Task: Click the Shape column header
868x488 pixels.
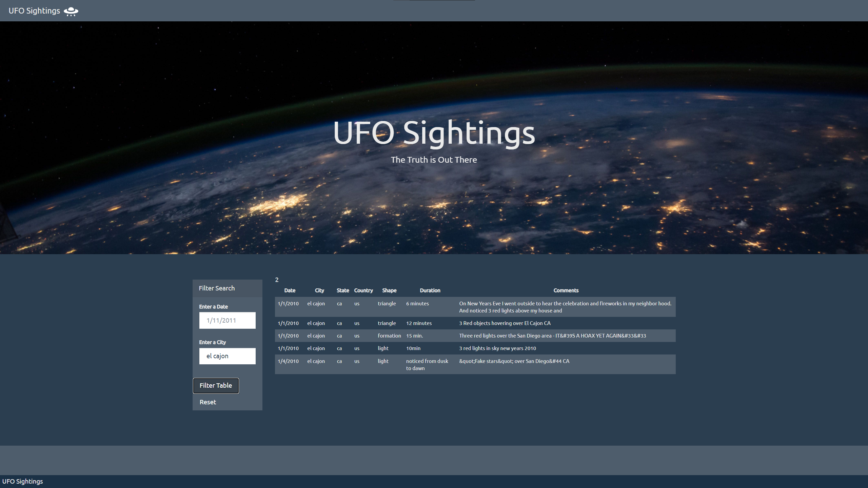Action: pyautogui.click(x=389, y=290)
